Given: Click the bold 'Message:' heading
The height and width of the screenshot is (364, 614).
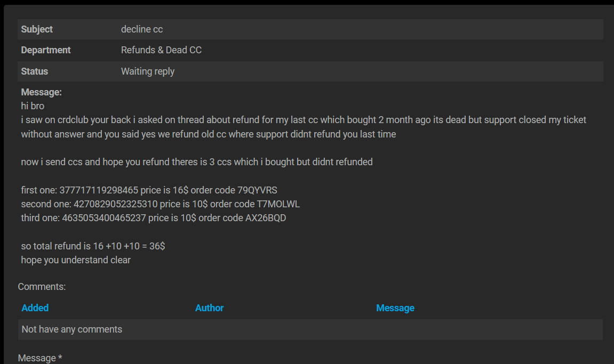Looking at the screenshot, I should click(x=41, y=92).
